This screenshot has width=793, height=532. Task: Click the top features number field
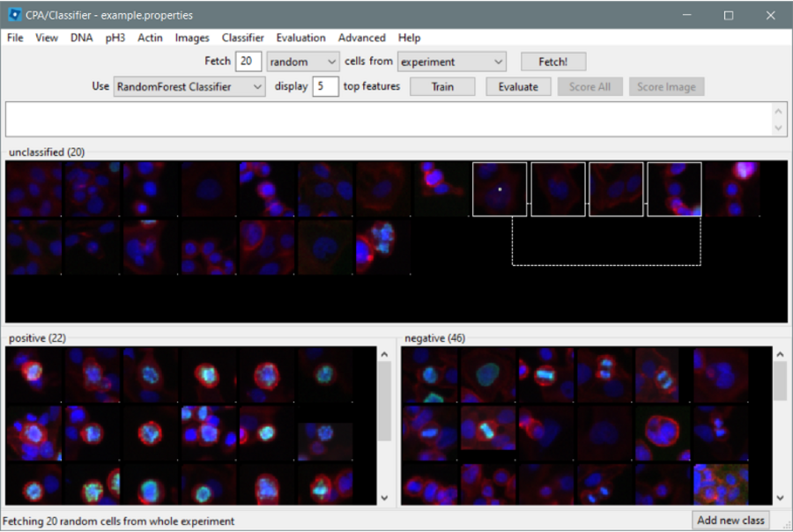pos(325,86)
